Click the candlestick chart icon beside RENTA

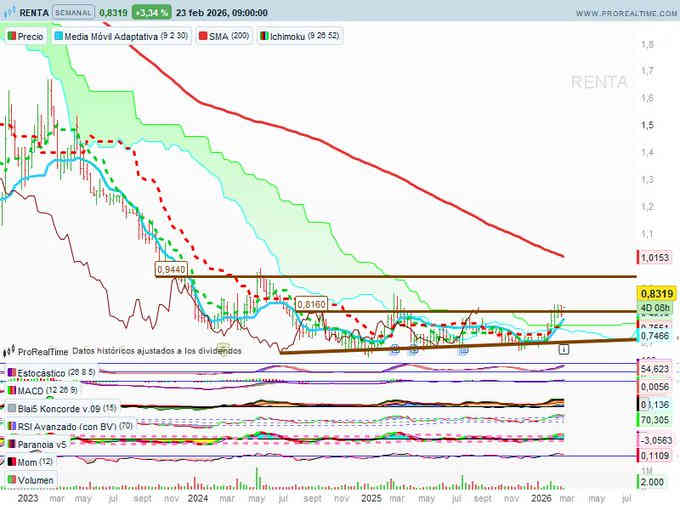click(10, 13)
